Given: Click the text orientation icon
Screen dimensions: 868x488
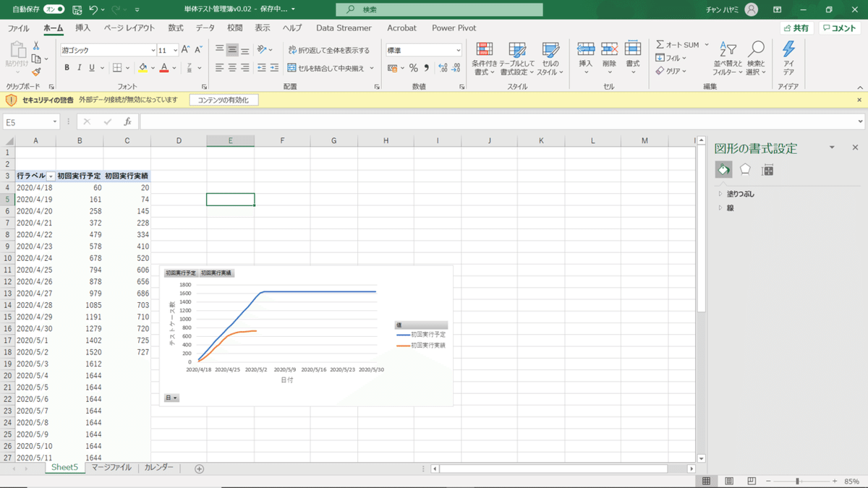Looking at the screenshot, I should pyautogui.click(x=263, y=50).
